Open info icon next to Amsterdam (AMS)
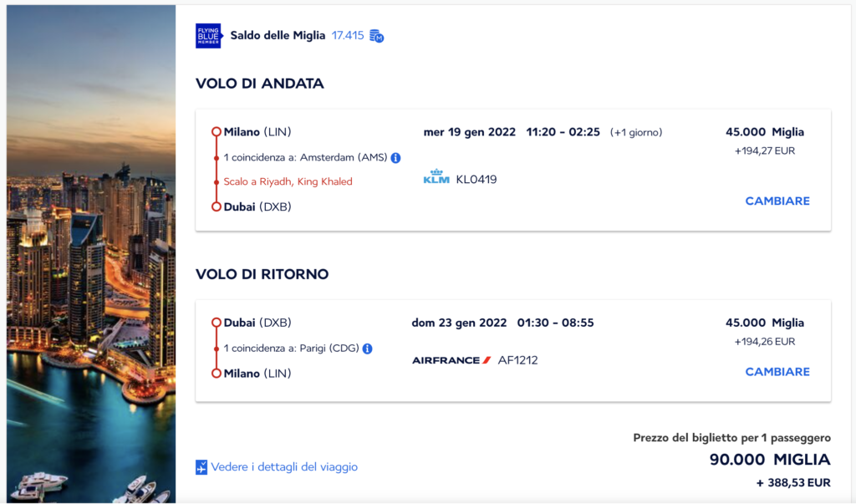 pyautogui.click(x=395, y=158)
